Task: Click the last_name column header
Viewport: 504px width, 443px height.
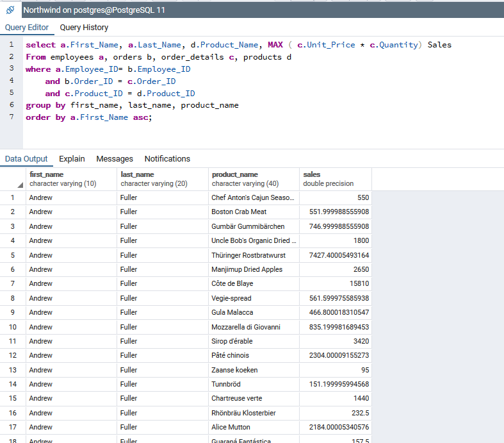Action: pyautogui.click(x=163, y=179)
